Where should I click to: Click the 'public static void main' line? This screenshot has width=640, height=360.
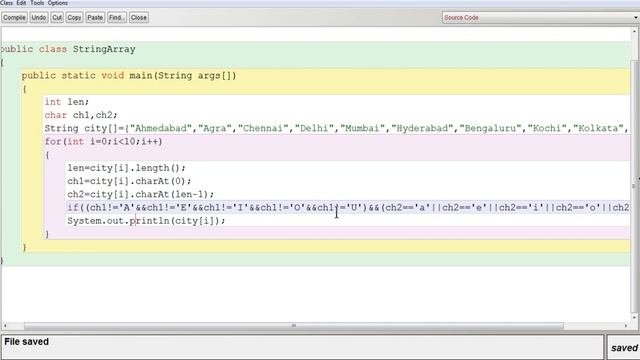(x=129, y=76)
